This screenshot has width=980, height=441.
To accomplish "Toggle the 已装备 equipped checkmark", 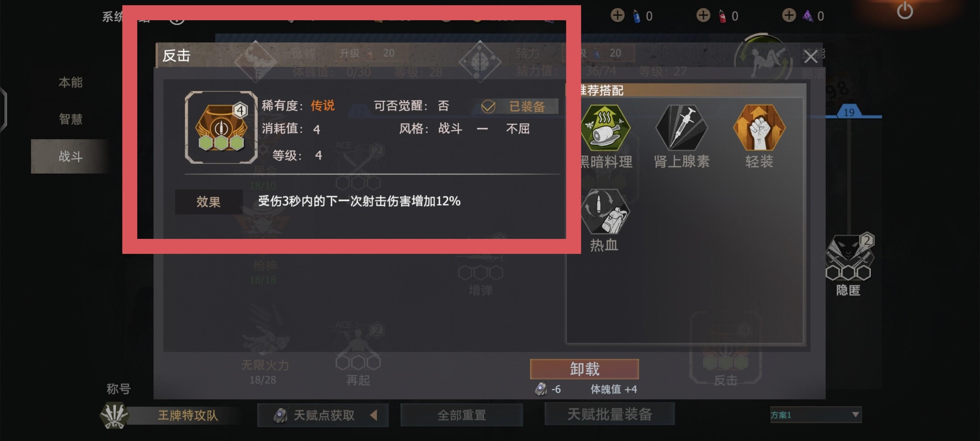I will (x=488, y=107).
